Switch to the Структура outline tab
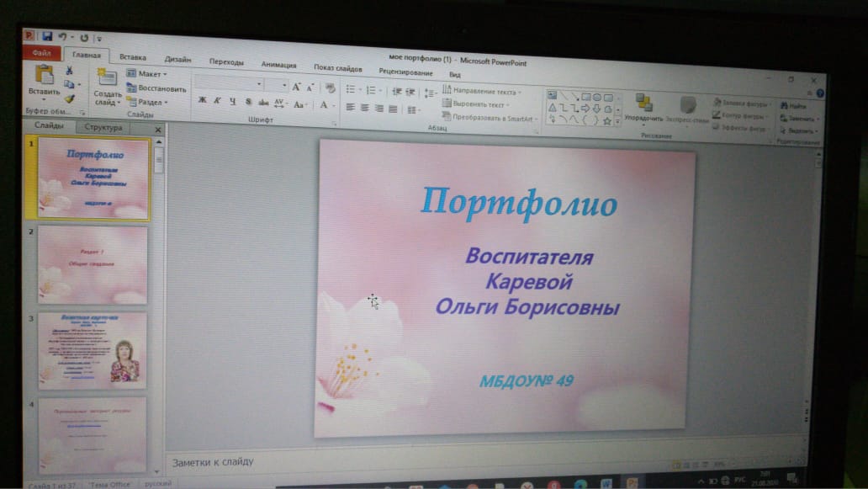This screenshot has height=489, width=868. pos(102,128)
